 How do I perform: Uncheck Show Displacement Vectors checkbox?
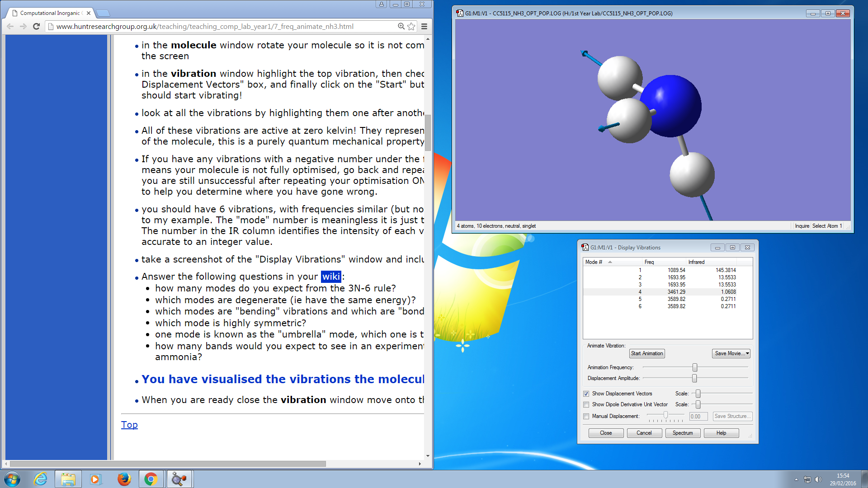point(586,394)
